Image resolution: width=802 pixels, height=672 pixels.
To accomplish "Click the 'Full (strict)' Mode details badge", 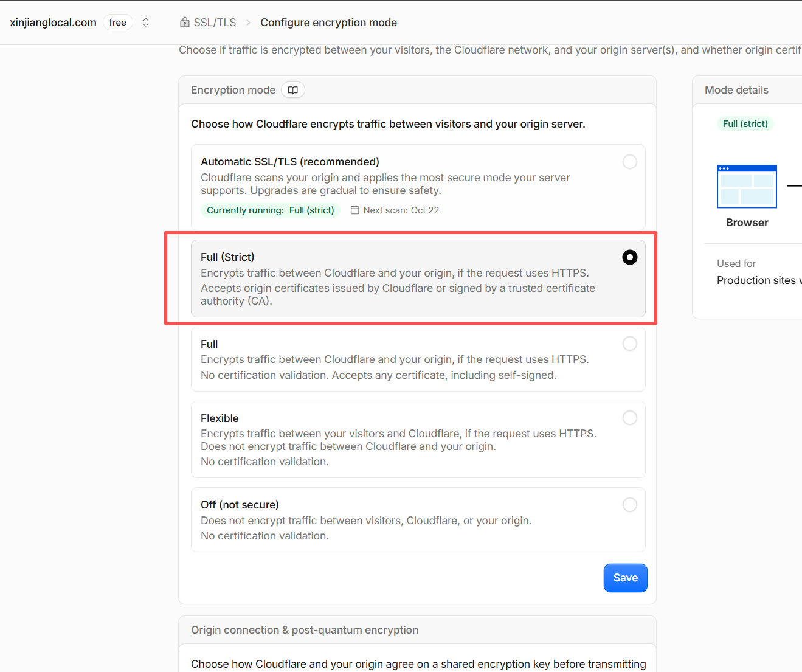I will click(x=745, y=124).
